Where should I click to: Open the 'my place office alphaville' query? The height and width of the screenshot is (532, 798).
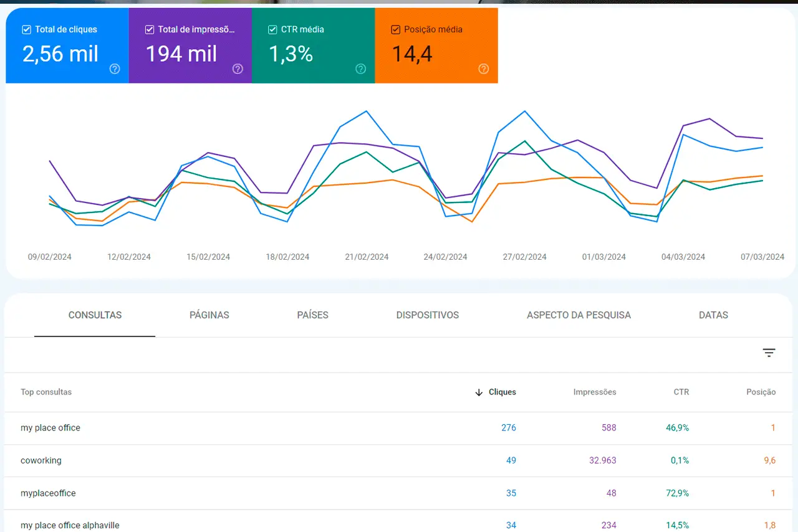[x=398, y=521]
